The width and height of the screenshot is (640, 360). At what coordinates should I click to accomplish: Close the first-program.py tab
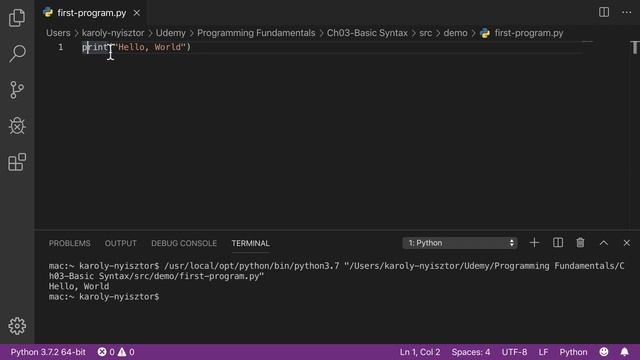(137, 13)
